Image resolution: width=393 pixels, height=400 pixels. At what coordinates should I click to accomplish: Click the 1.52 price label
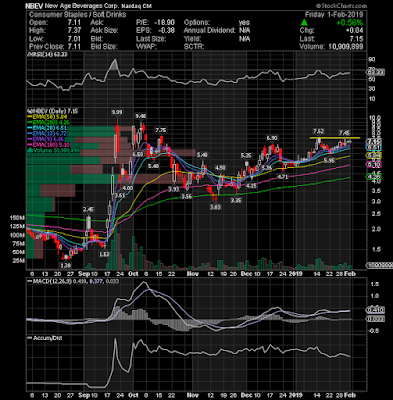pyautogui.click(x=104, y=254)
